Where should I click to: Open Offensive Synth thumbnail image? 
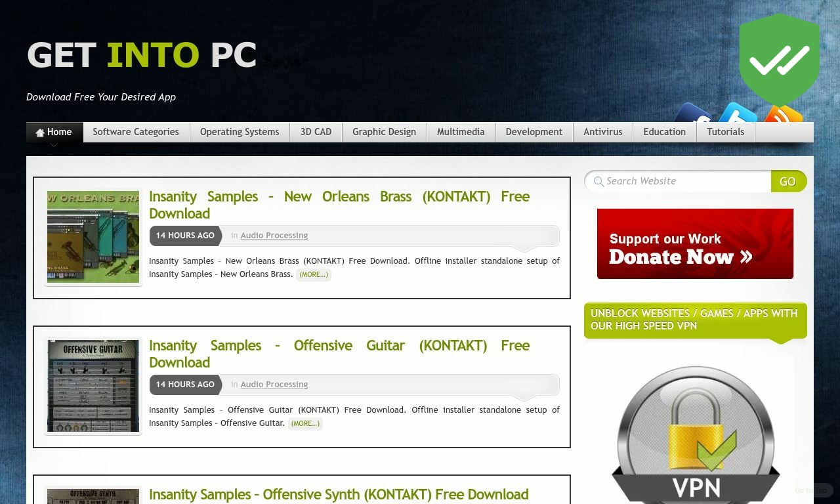pos(93,496)
